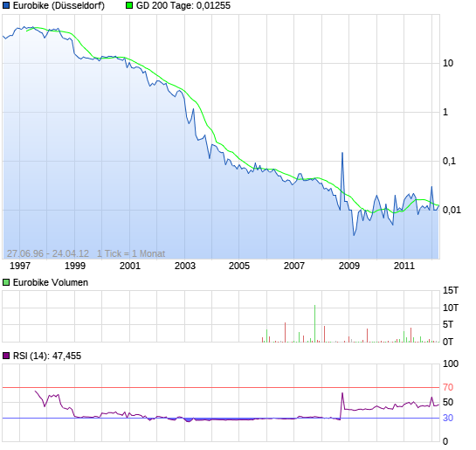Click the RSI axis label '50'
This screenshot has width=476, height=450.
coord(448,402)
